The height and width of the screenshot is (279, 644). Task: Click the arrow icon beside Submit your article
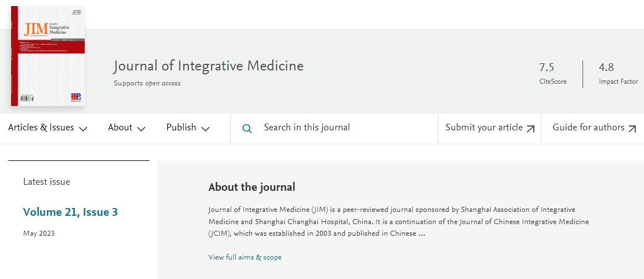click(530, 129)
